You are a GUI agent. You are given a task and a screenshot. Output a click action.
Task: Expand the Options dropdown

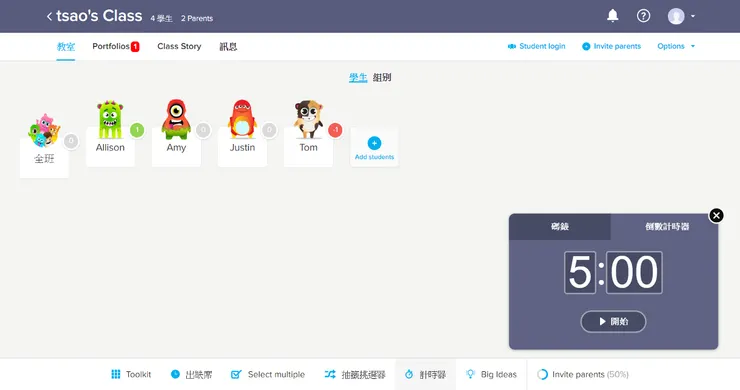pos(676,46)
